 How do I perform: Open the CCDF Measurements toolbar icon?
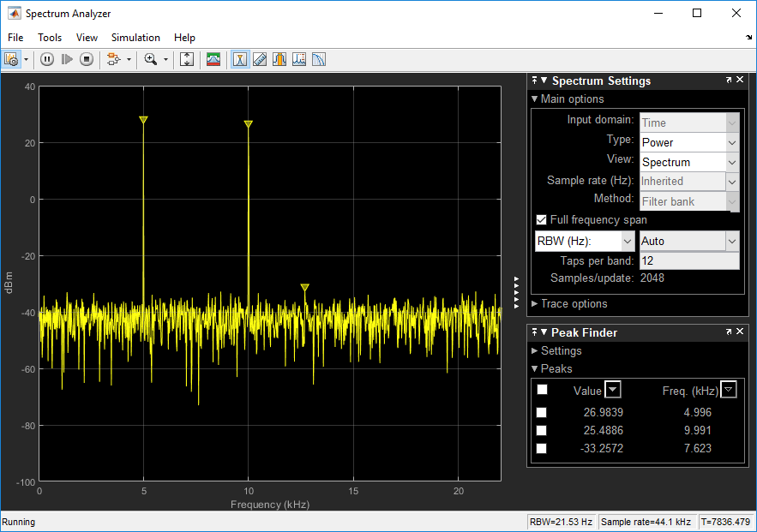coord(319,59)
